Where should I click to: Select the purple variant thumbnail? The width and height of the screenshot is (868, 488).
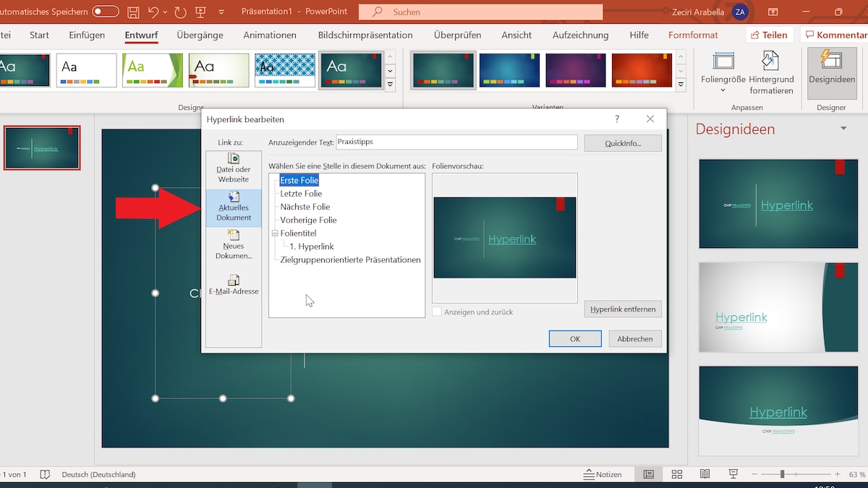tap(576, 70)
